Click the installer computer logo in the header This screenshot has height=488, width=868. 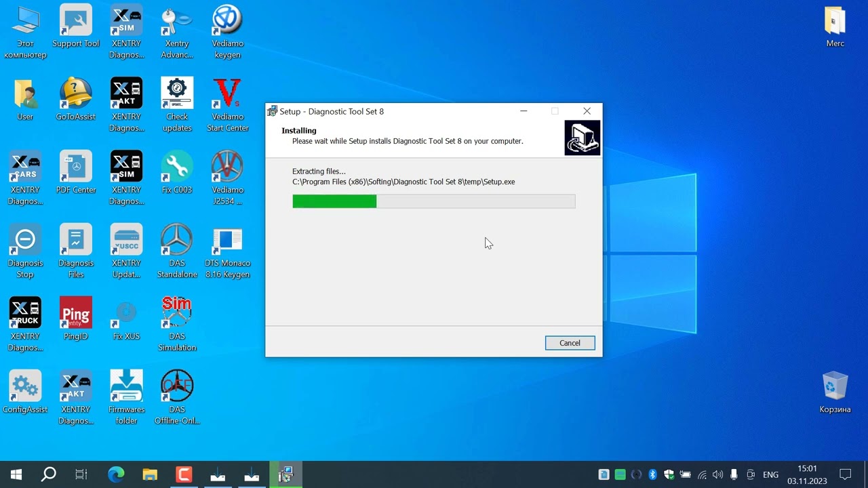582,138
